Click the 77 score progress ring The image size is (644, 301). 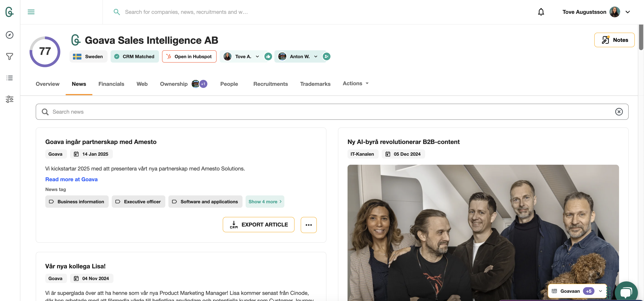pyautogui.click(x=45, y=51)
